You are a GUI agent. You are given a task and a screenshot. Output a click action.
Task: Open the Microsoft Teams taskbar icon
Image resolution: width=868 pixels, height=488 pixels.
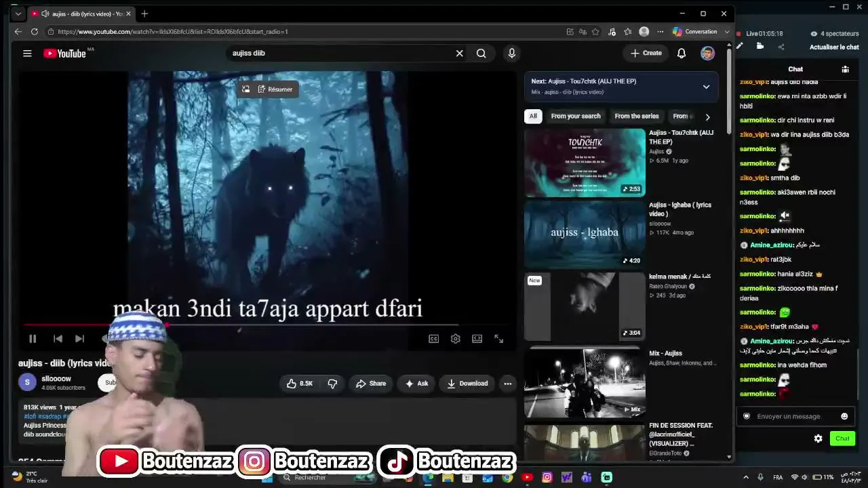point(587,477)
